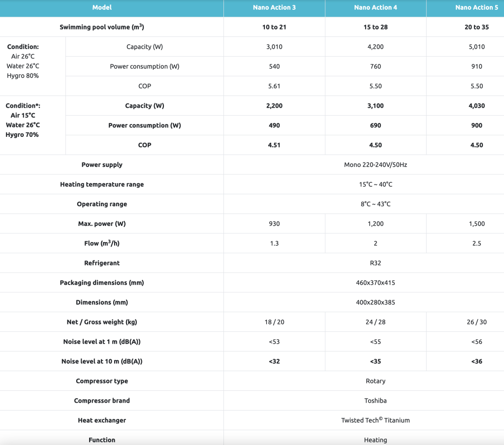Click the "Operating range" row label

click(102, 204)
